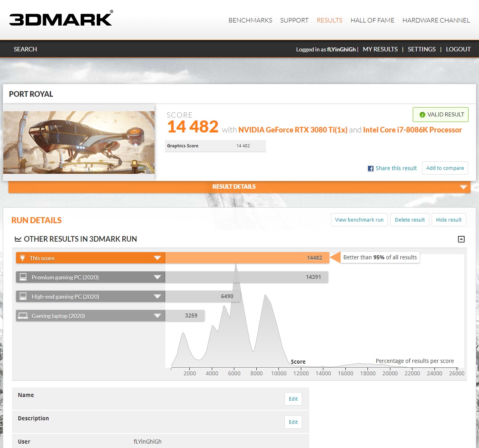Open the Benchmarks menu
Viewport: 479px width, 448px height.
coord(250,20)
